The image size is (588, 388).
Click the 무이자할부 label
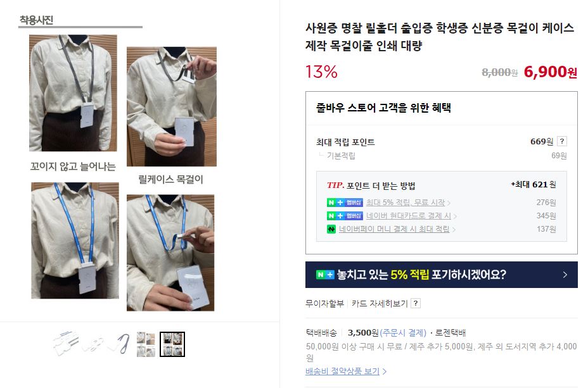pyautogui.click(x=325, y=304)
